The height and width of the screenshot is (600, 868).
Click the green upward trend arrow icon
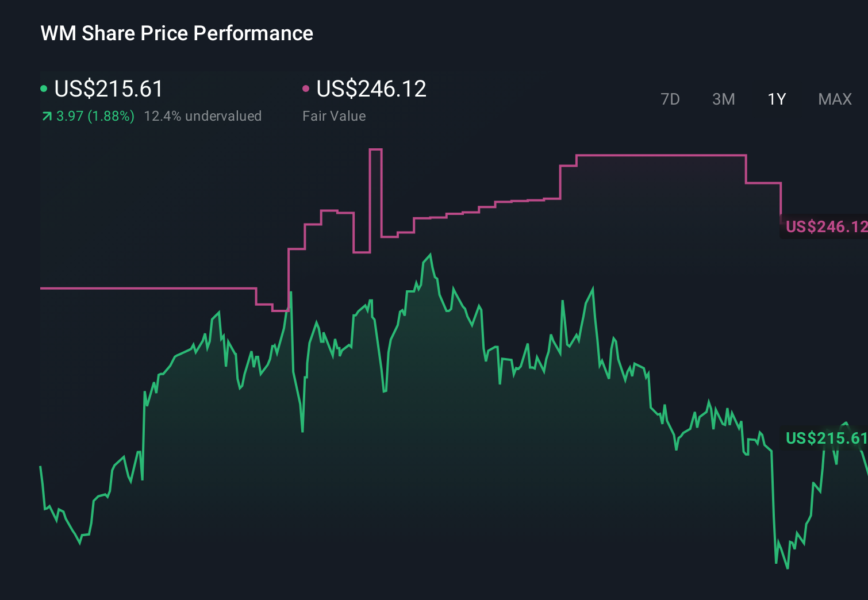click(46, 116)
